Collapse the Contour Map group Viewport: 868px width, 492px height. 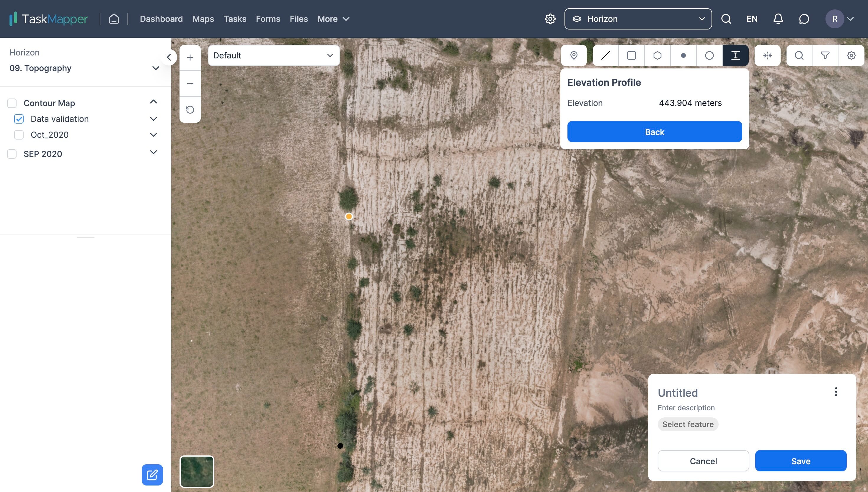click(154, 102)
